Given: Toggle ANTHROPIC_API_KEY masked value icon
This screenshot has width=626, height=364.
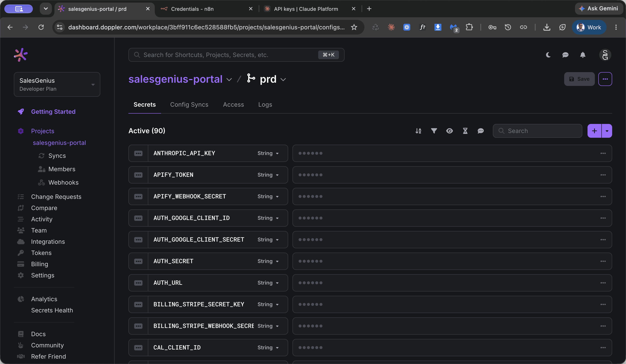Looking at the screenshot, I should pyautogui.click(x=138, y=153).
